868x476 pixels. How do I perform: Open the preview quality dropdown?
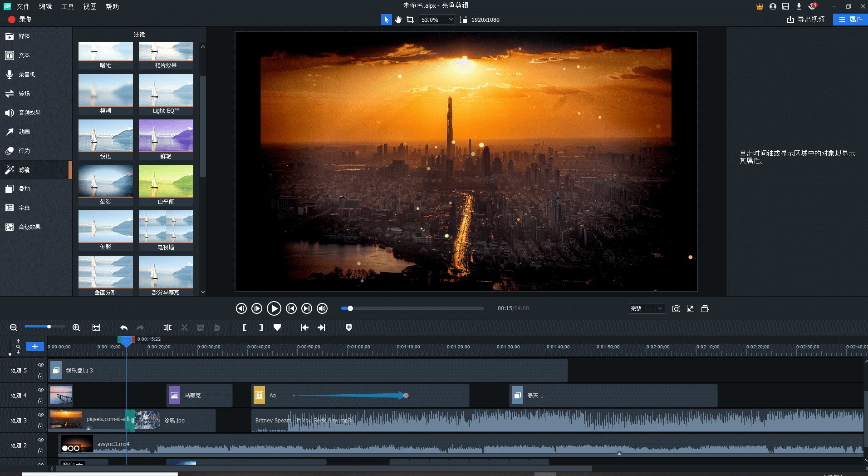pyautogui.click(x=647, y=309)
